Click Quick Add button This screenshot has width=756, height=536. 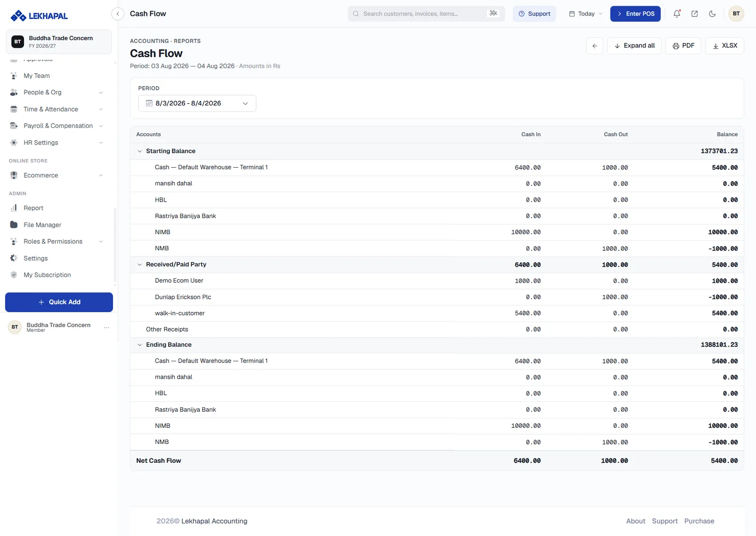point(59,302)
